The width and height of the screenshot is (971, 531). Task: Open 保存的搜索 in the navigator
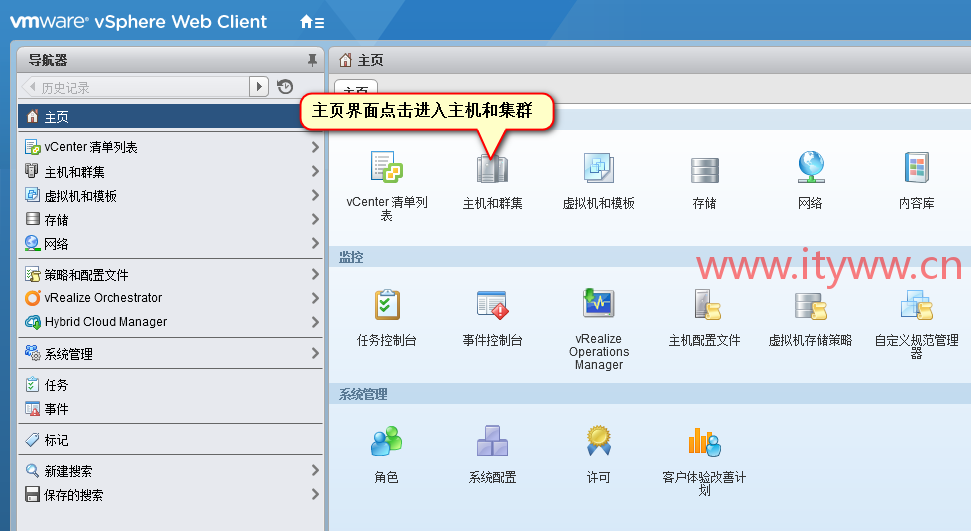pyautogui.click(x=171, y=494)
